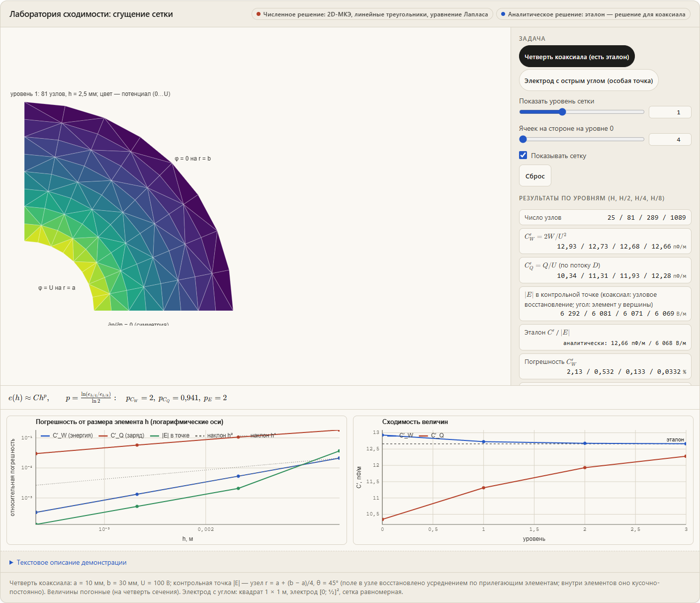Click the blue analytical solution legend dot
The width and height of the screenshot is (700, 603).
503,14
